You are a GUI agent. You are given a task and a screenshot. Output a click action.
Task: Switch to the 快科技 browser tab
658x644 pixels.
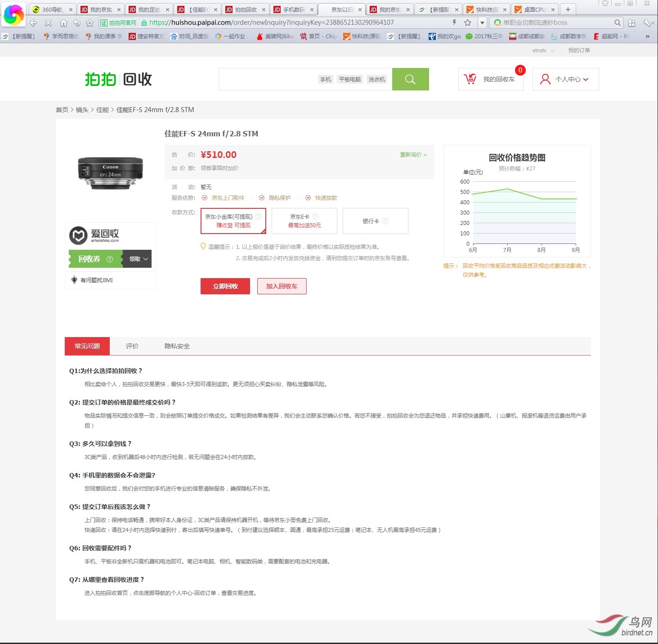pyautogui.click(x=487, y=9)
